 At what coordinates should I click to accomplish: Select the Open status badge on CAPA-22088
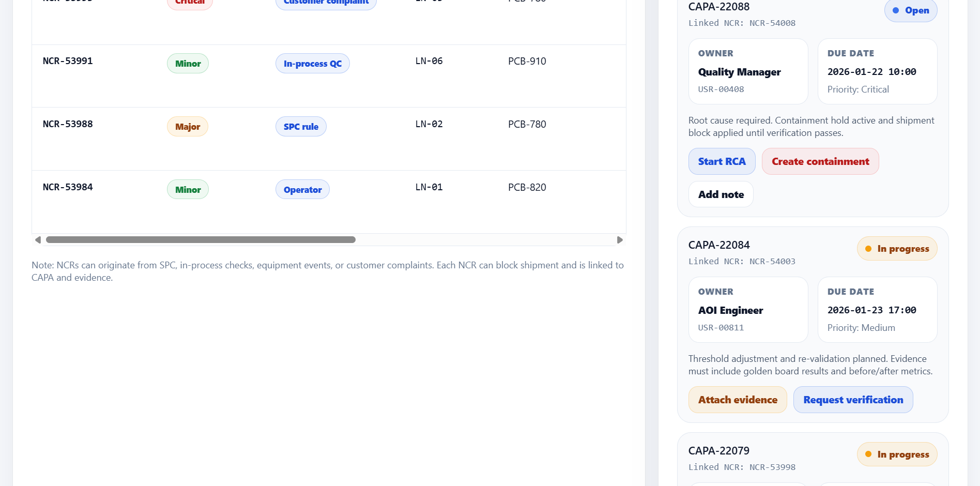click(911, 10)
